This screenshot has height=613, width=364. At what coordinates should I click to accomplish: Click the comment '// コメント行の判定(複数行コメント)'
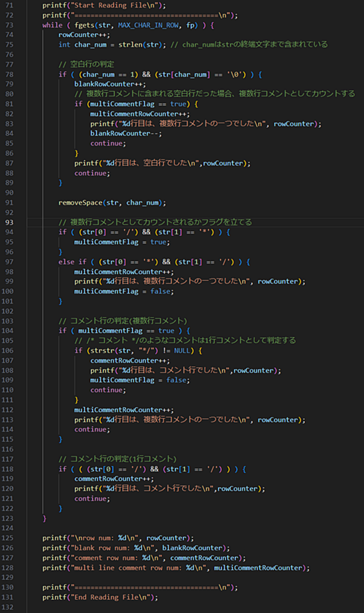(x=123, y=321)
